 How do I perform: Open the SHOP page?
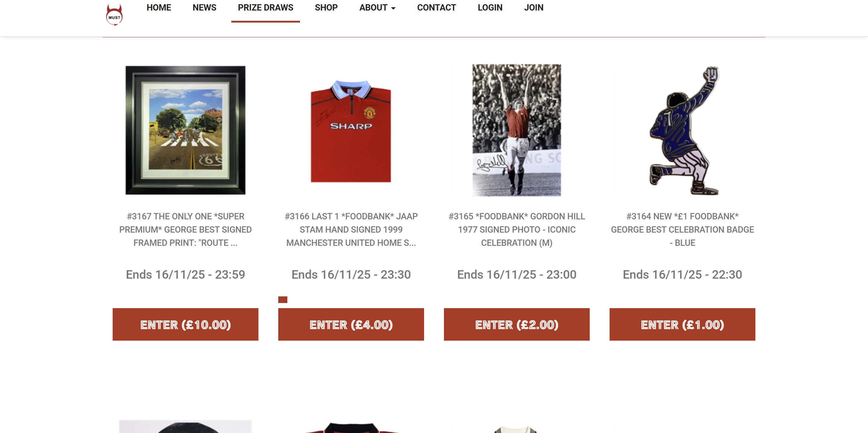click(x=326, y=8)
